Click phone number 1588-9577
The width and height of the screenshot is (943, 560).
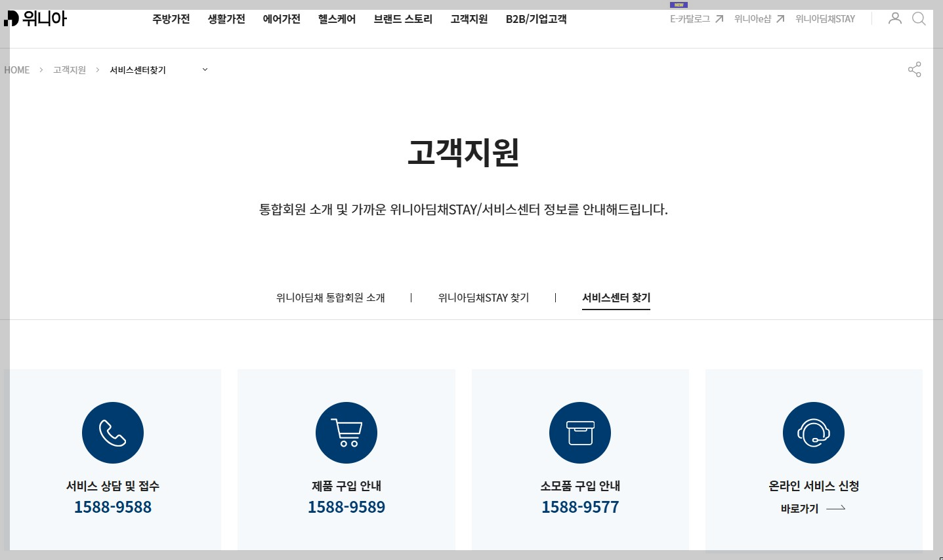click(x=580, y=507)
